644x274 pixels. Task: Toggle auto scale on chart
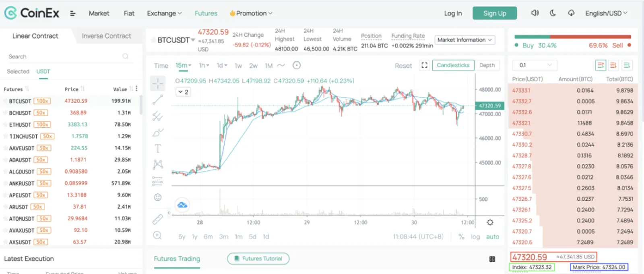coord(493,237)
